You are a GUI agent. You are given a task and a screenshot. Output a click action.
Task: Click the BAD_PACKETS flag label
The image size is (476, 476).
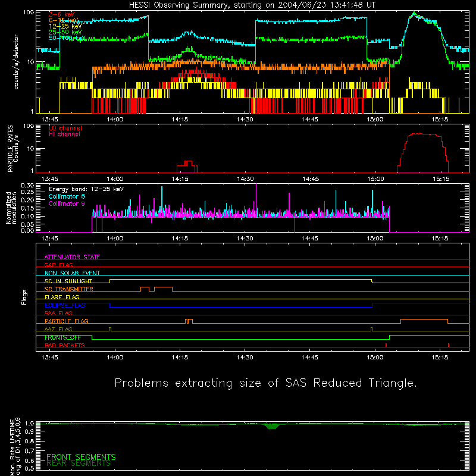(x=65, y=345)
